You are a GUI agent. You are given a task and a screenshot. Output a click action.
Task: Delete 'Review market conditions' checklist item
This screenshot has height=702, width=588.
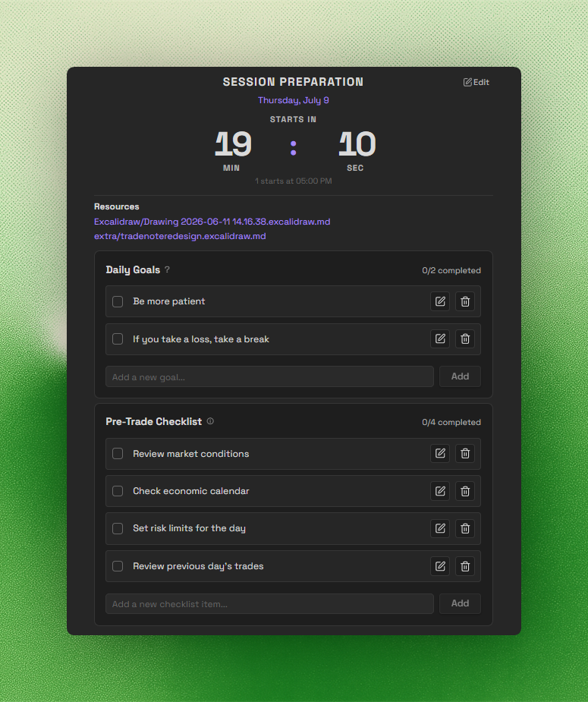click(465, 454)
